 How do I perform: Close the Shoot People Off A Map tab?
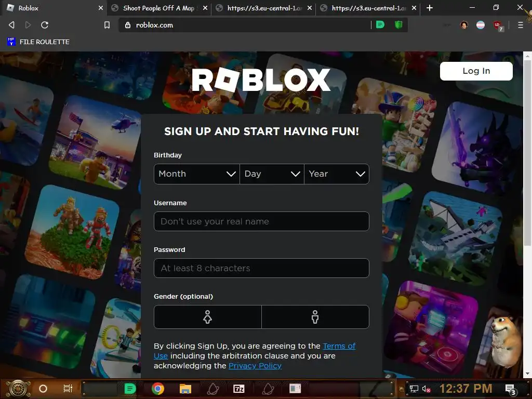pyautogui.click(x=205, y=8)
